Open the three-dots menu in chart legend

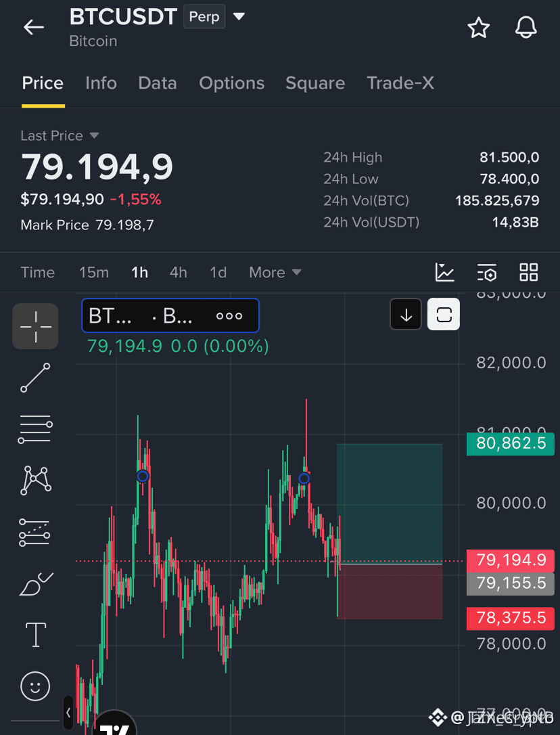(229, 316)
